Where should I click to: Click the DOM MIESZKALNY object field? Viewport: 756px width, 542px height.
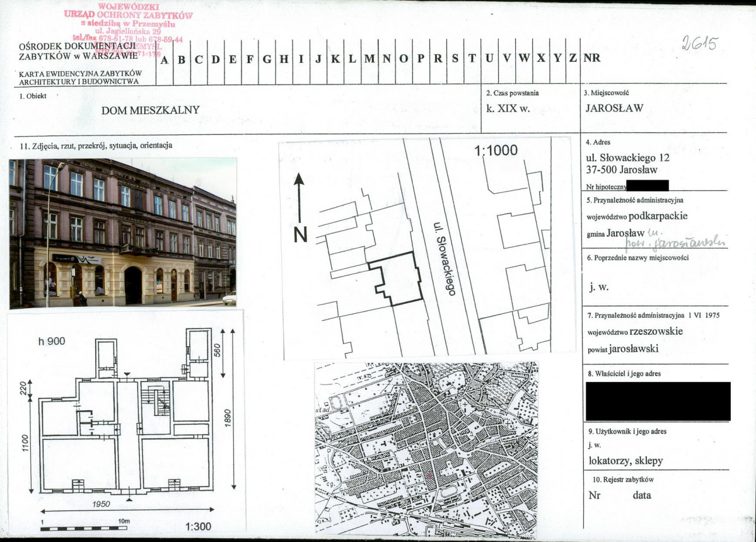click(150, 110)
